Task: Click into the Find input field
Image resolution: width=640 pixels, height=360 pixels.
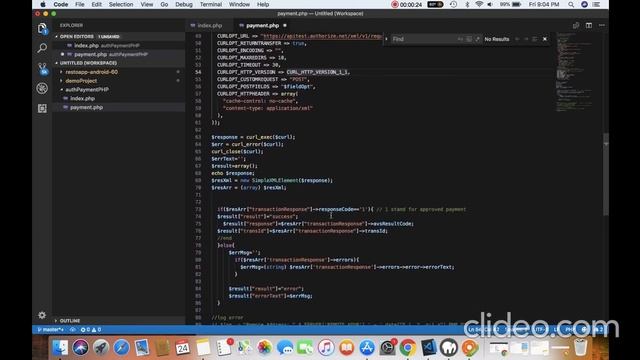Action: [423, 39]
